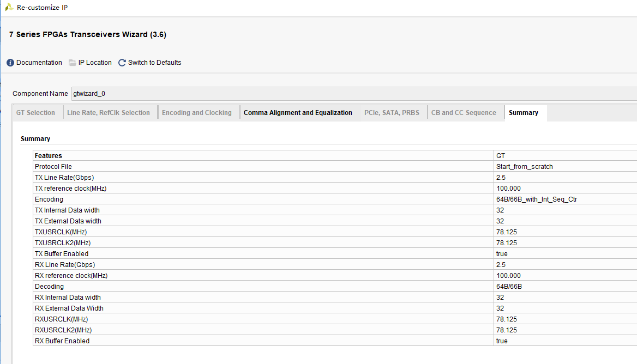Select the Protocol File row label
Viewport: 637px width, 364px height.
(53, 167)
